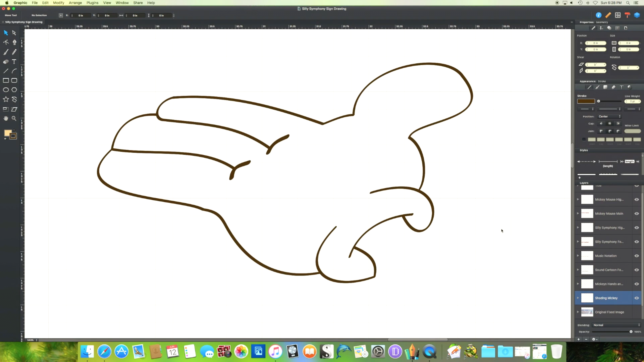Select the Hand pan tool

point(6,118)
